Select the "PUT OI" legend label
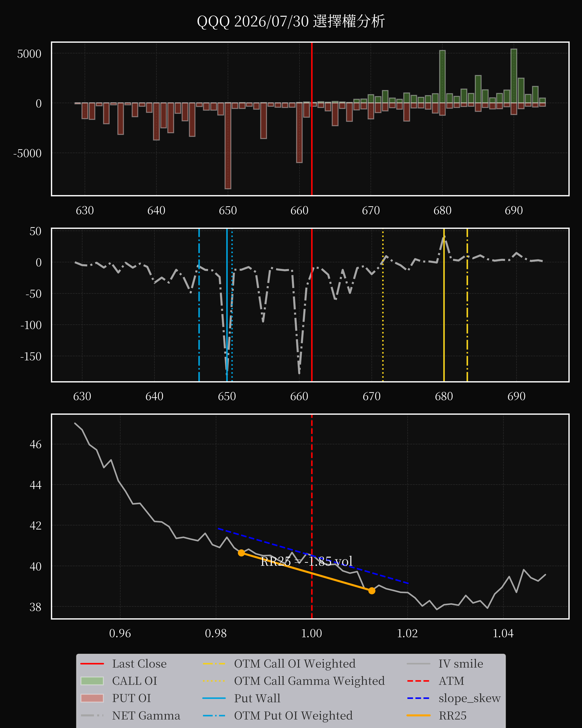The image size is (582, 728). point(132,698)
